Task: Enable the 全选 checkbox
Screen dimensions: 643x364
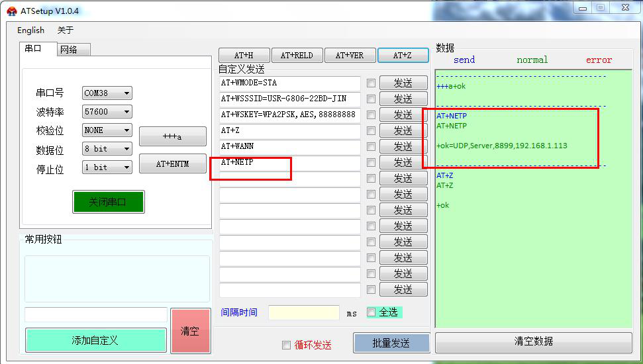Action: click(371, 312)
